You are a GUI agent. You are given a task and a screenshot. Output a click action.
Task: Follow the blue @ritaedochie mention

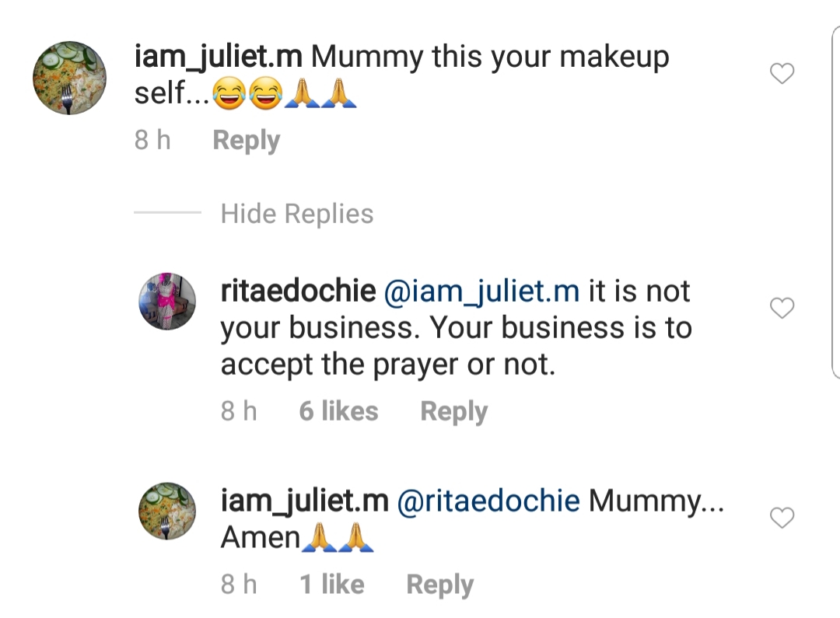coord(488,501)
